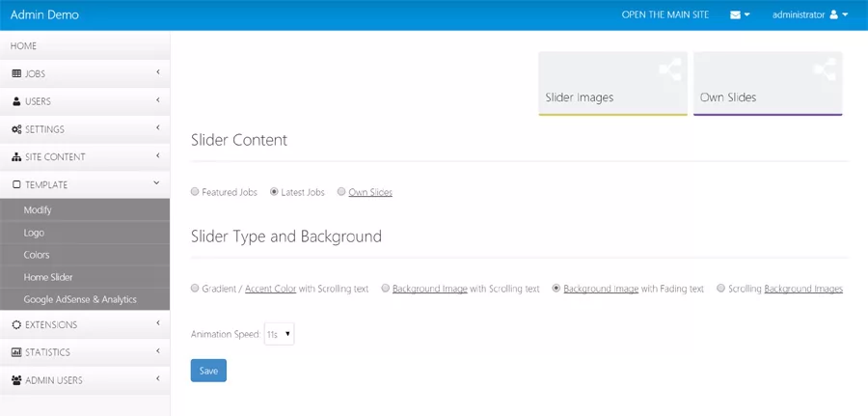Open the Slider Images tile
This screenshot has height=416, width=868.
[612, 84]
